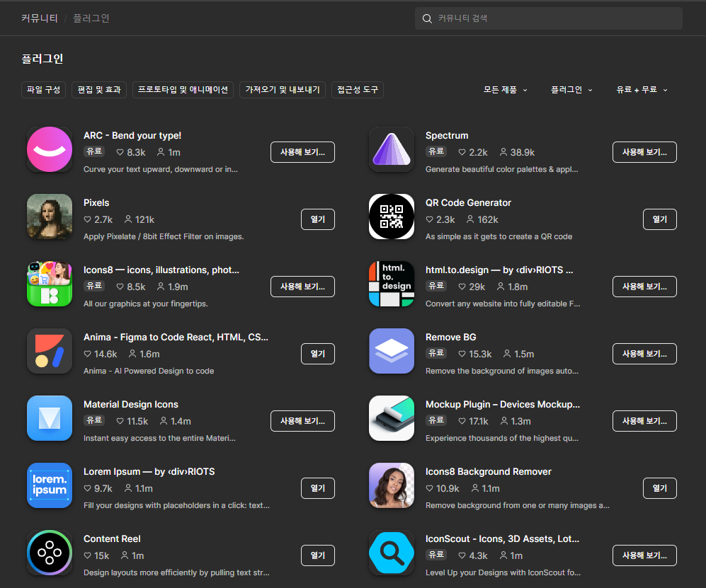The image size is (706, 588).
Task: Select the QR Code Generator icon
Action: pos(392,217)
